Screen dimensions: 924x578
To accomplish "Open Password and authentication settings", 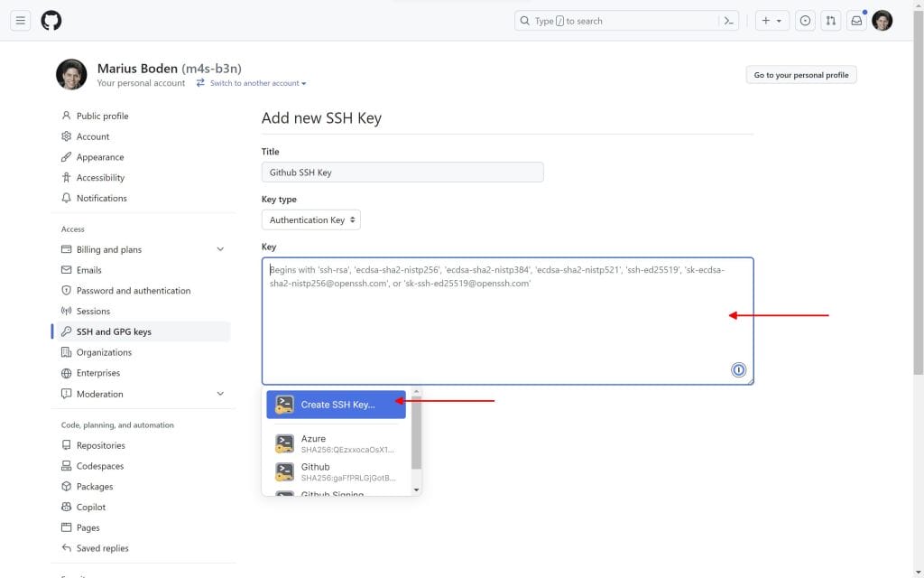I will (x=134, y=291).
